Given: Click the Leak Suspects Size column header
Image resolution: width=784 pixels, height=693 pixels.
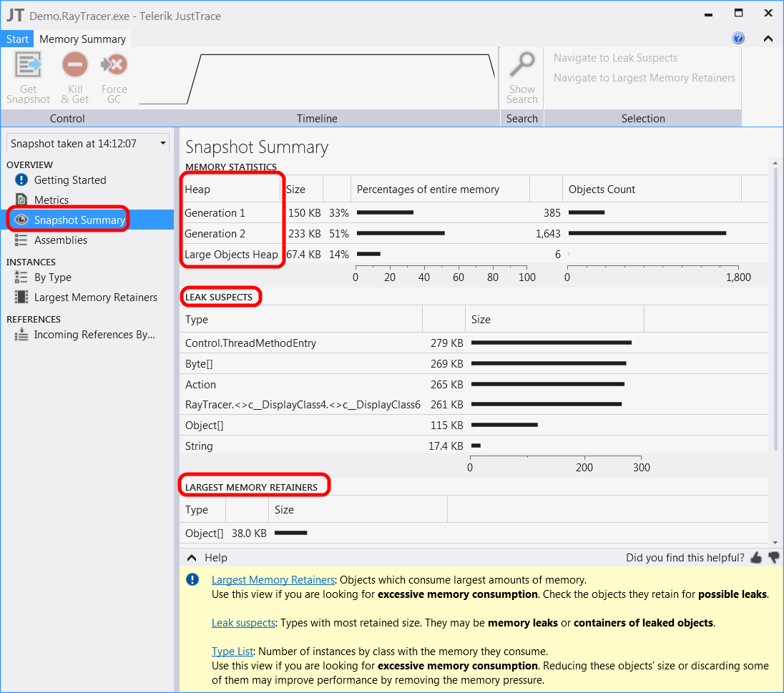Looking at the screenshot, I should coord(555,320).
